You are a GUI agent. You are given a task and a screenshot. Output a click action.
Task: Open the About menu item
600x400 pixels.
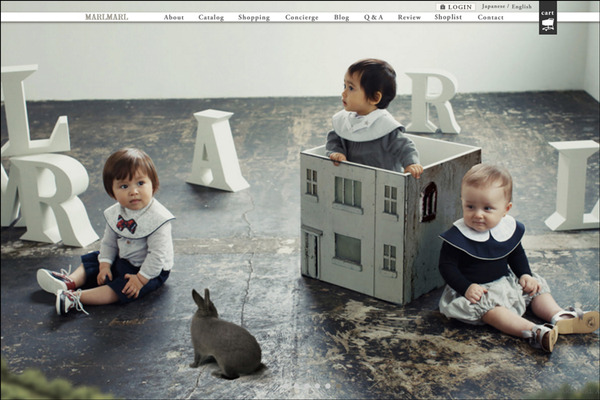[x=174, y=17]
